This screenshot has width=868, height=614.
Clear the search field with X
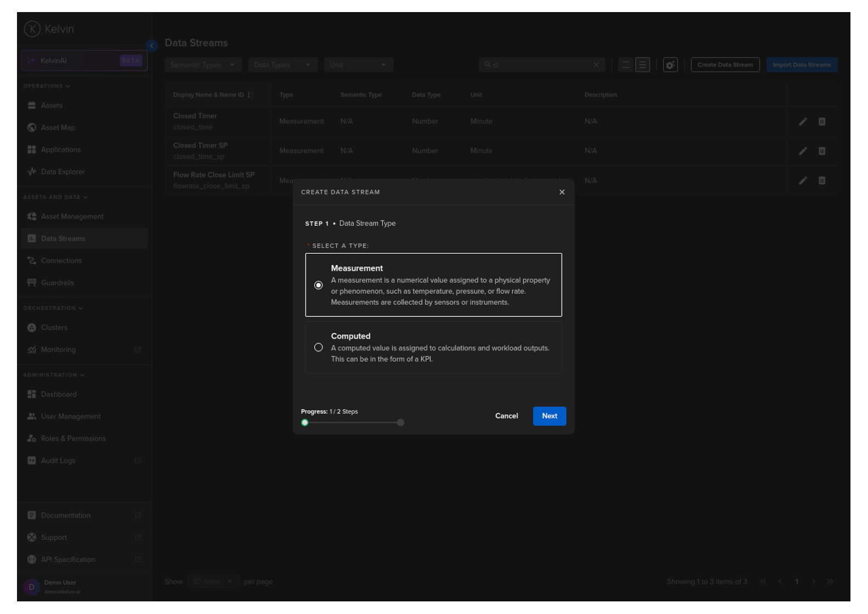(x=596, y=65)
